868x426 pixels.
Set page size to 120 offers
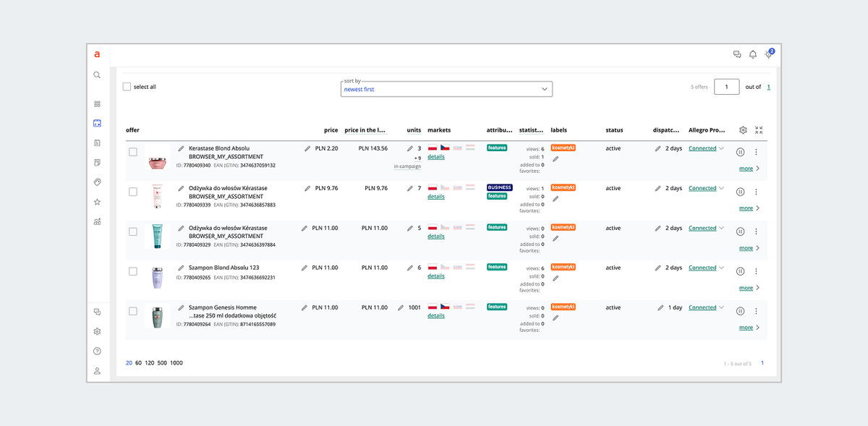click(150, 363)
